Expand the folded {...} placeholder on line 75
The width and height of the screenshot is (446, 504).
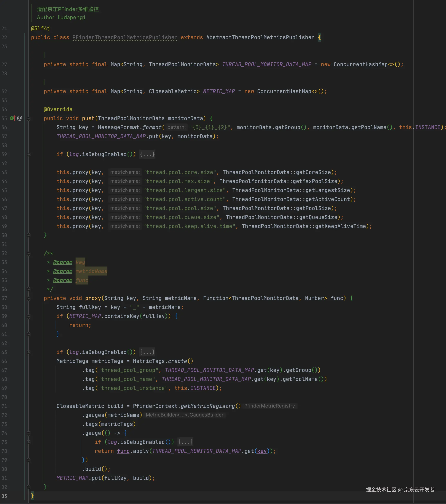[185, 442]
